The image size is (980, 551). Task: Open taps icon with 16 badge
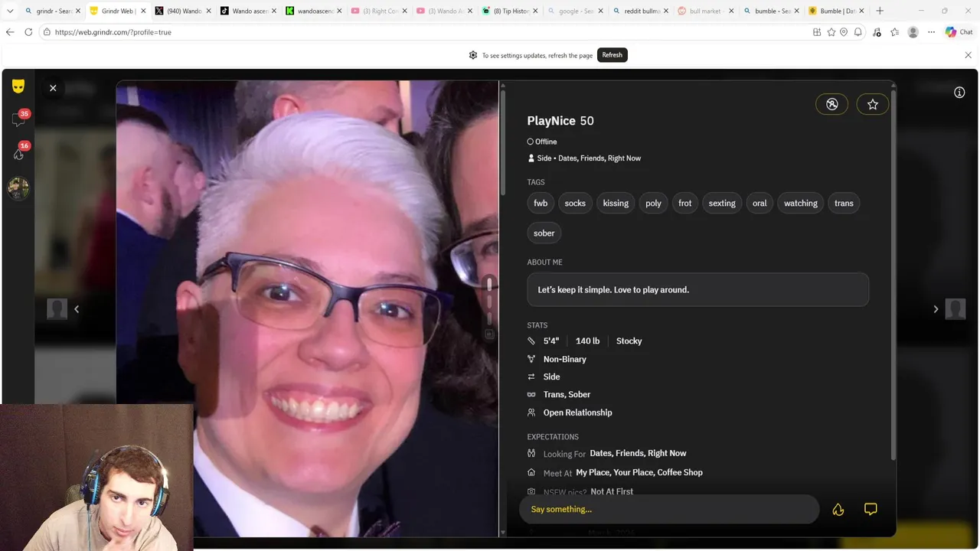tap(19, 152)
